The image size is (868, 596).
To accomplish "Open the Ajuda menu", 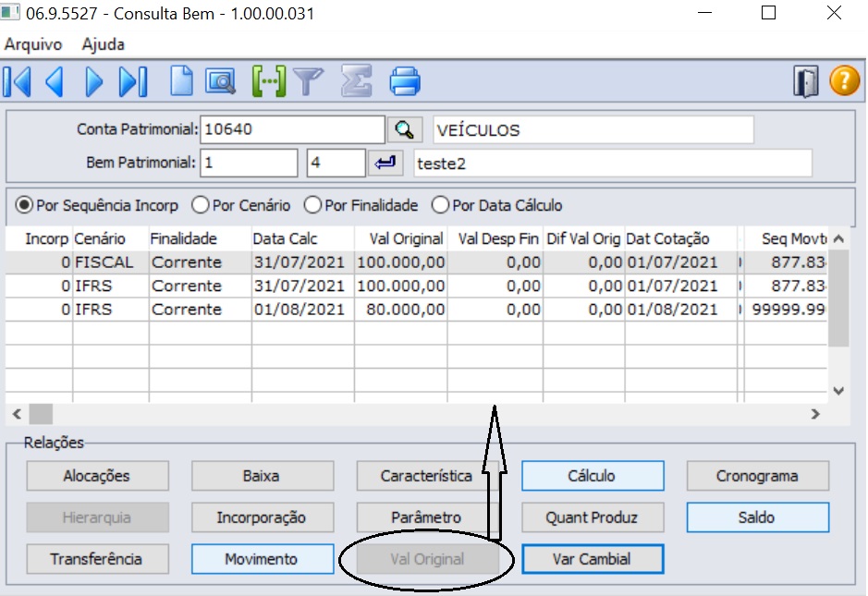I will (x=103, y=44).
